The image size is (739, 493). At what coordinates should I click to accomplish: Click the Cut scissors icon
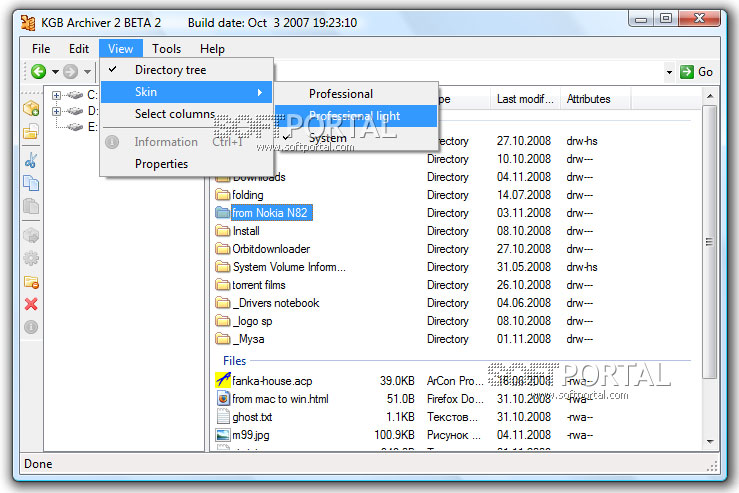click(x=31, y=161)
